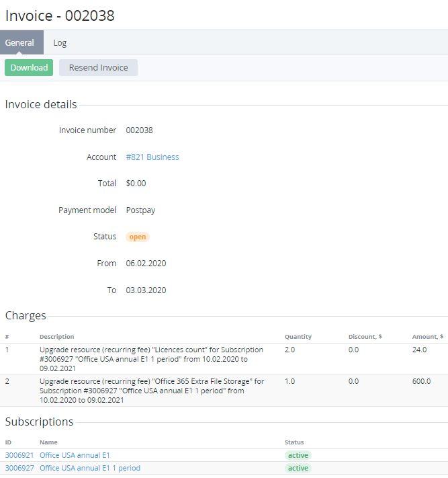Click the Description column header in Charges
The image size is (448, 478).
tap(57, 337)
